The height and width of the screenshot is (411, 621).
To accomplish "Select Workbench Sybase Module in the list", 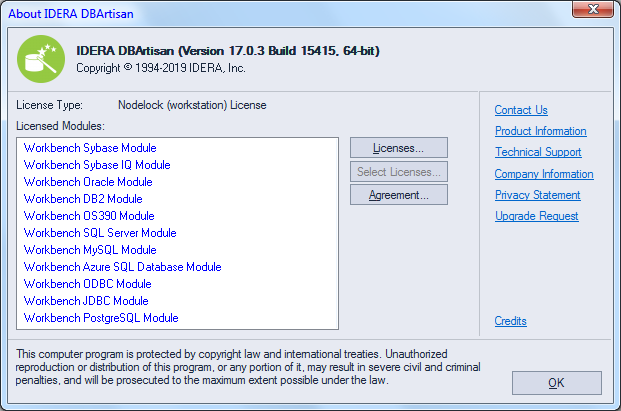I will pos(90,148).
